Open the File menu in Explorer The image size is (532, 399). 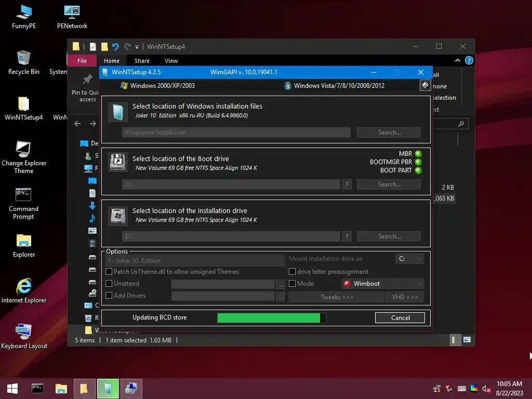(82, 61)
